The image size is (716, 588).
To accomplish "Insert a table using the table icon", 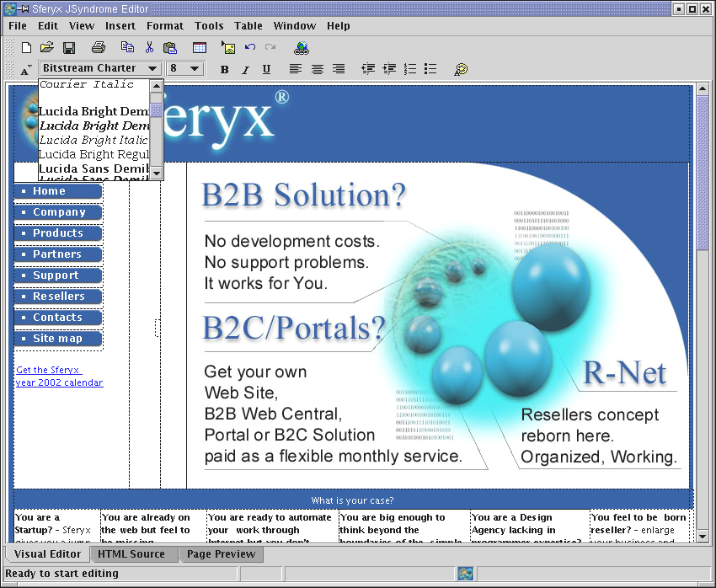I will 200,48.
